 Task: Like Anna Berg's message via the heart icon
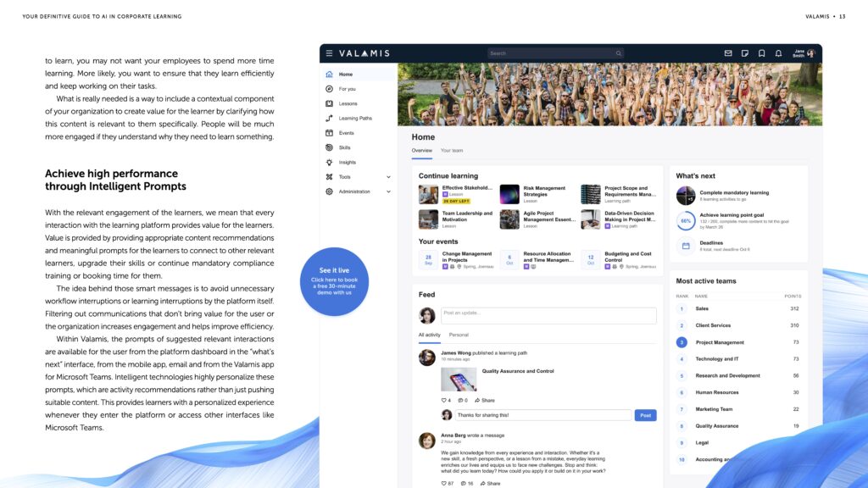click(443, 483)
